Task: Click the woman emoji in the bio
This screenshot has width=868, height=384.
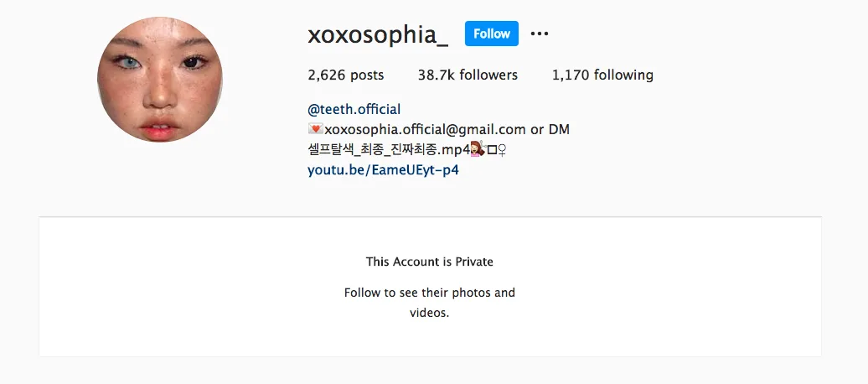Action: point(478,149)
